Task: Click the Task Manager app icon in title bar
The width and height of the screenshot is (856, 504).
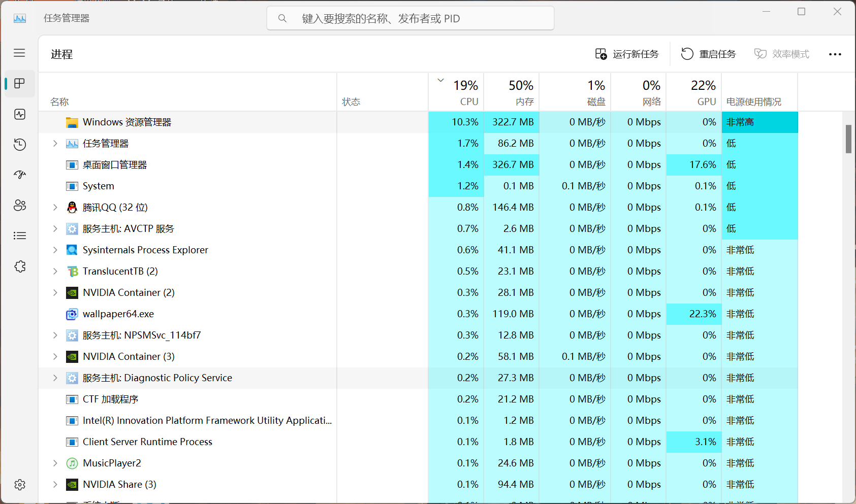Action: coord(20,18)
